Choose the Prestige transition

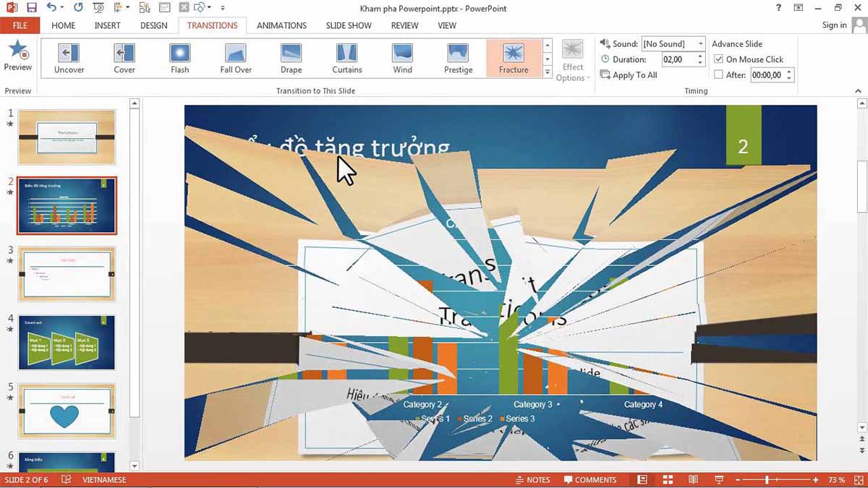(458, 59)
